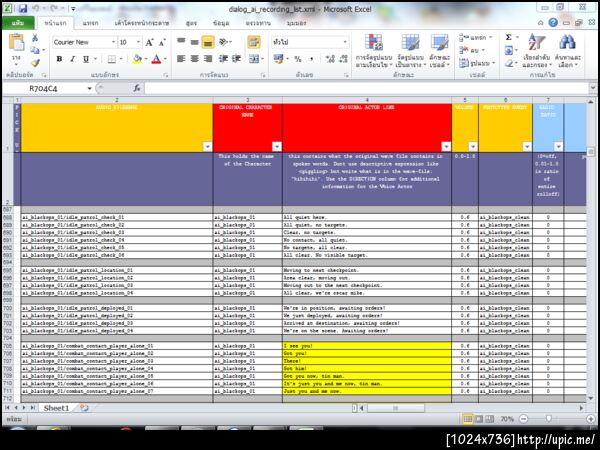Viewport: 600px width, 450px height.
Task: Apply the borders button
Action: pyautogui.click(x=111, y=59)
